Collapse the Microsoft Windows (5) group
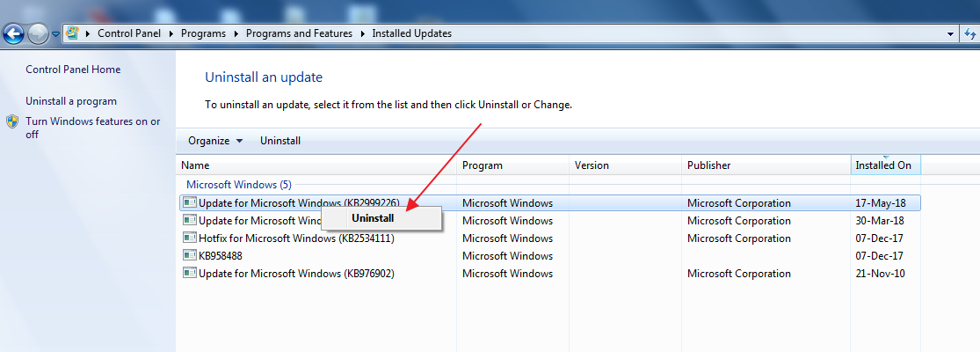The height and width of the screenshot is (352, 980). pos(239,185)
